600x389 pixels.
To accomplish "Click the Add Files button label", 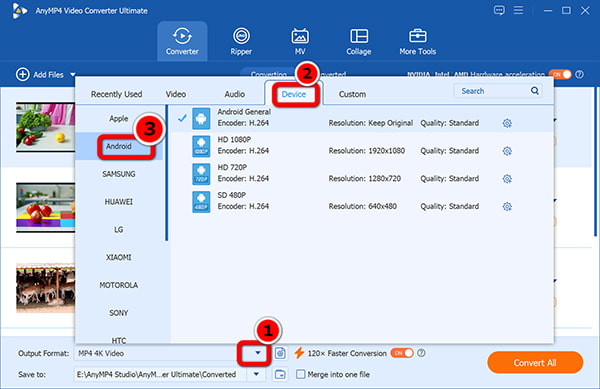I will (x=48, y=75).
